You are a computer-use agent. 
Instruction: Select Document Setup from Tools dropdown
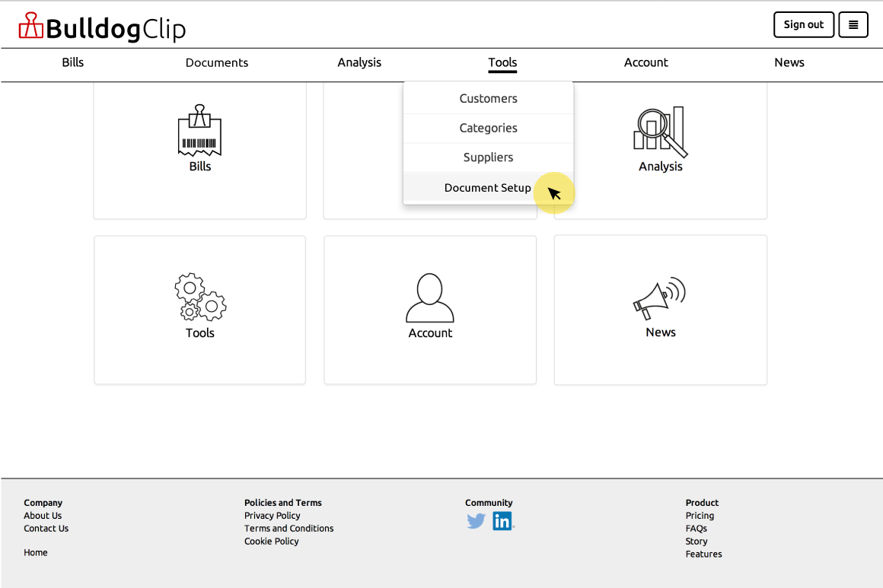click(488, 187)
